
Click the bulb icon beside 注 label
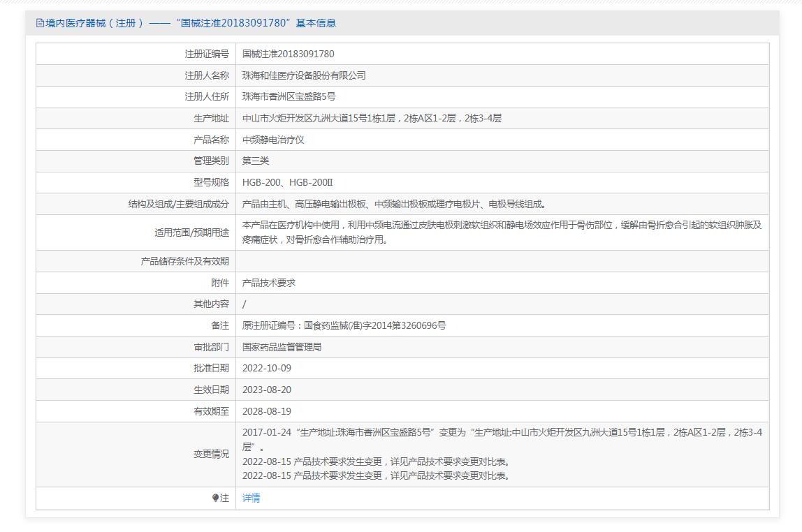pyautogui.click(x=215, y=498)
